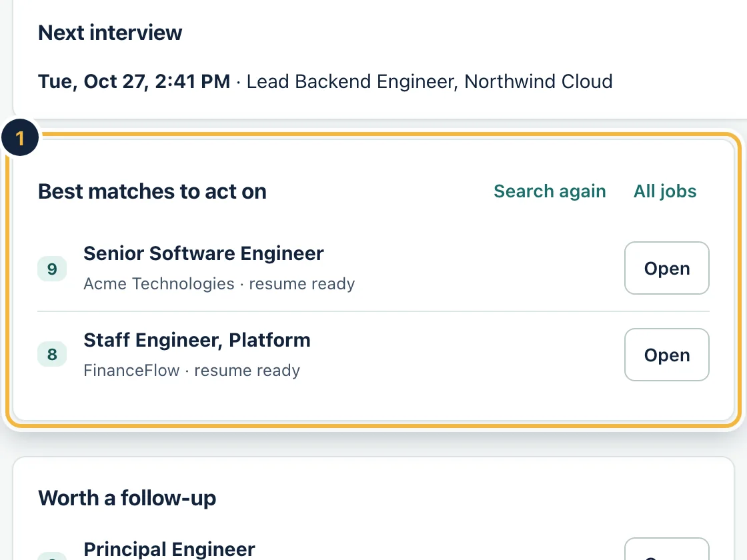Open the Staff Engineer, Platform job
This screenshot has height=560, width=747.
pyautogui.click(x=666, y=355)
